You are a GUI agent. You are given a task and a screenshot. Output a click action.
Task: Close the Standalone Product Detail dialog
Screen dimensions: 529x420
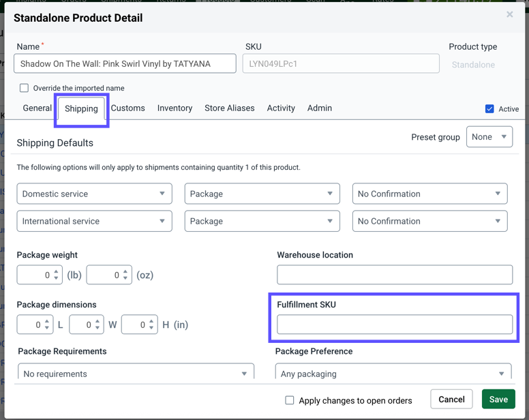509,14
